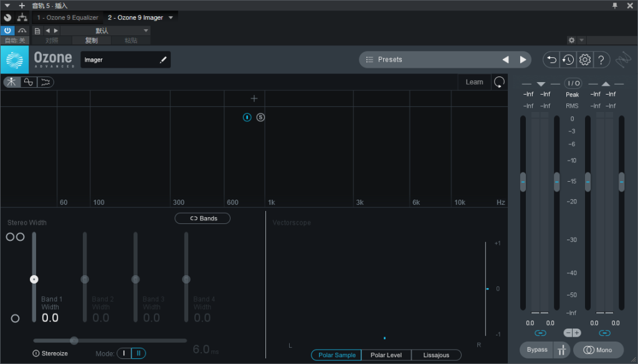Open the host preset file icon
The width and height of the screenshot is (638, 364).
pyautogui.click(x=37, y=31)
